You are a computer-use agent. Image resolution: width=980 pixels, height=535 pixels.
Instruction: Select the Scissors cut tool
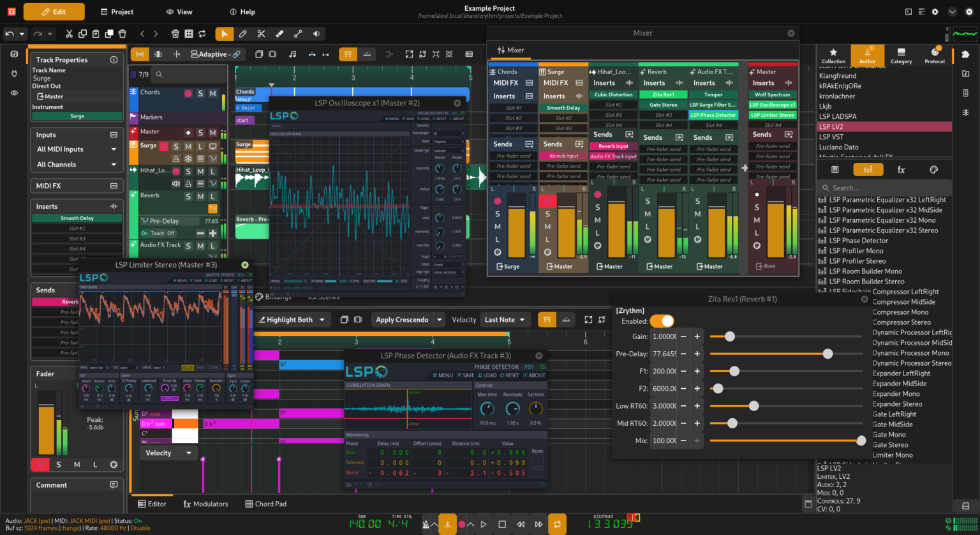tap(261, 34)
